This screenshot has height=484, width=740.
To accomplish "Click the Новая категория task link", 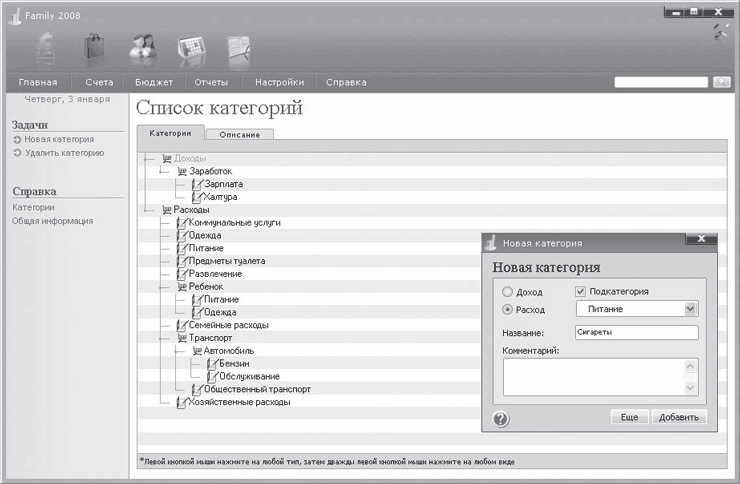I will point(59,140).
